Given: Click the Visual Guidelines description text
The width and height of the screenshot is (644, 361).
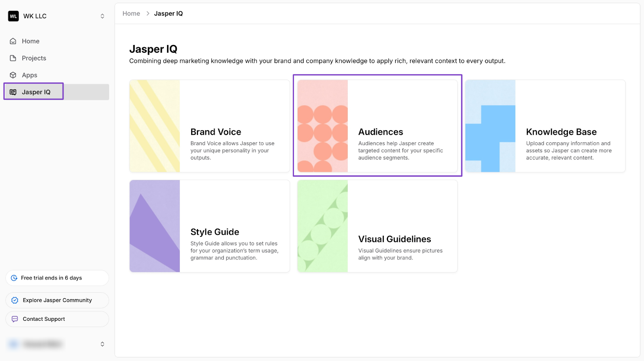Looking at the screenshot, I should click(400, 254).
